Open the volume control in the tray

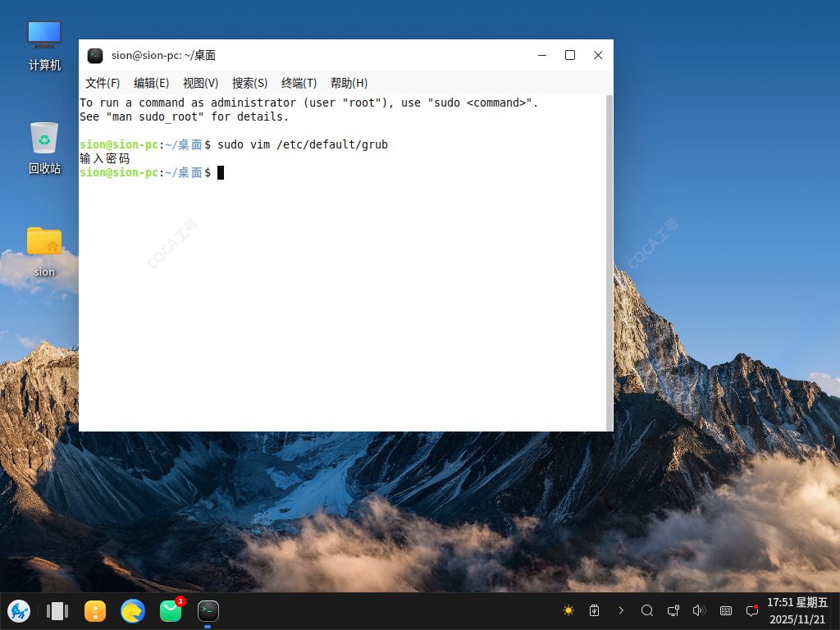tap(699, 610)
